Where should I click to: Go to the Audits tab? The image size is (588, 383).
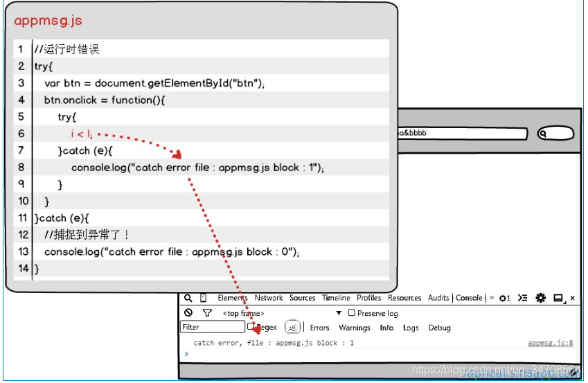click(x=438, y=298)
